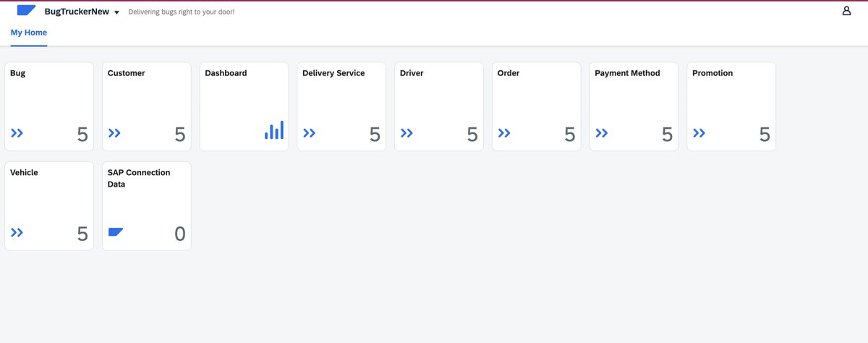The image size is (868, 343).
Task: Click the count 5 on the Payment Method tile
Action: point(667,135)
